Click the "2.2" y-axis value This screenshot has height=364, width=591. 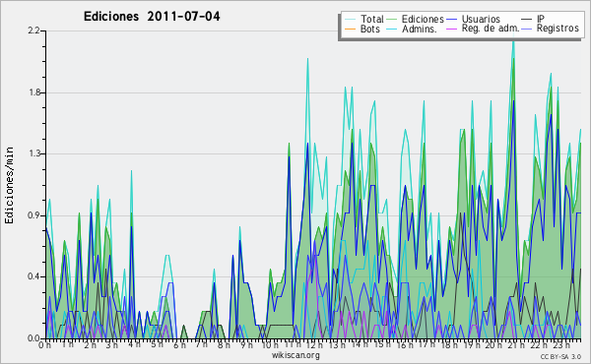[33, 30]
